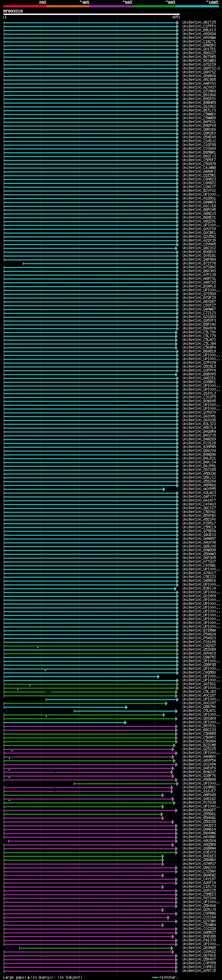Click the UniRef100_Q962V4 label
The height and width of the screenshot is (980, 222).
coord(199,451)
